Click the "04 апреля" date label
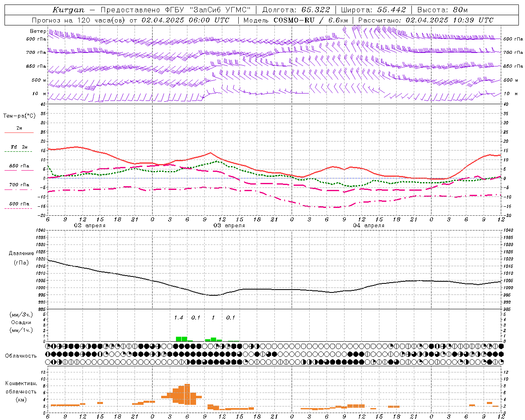The width and height of the screenshot is (525, 420). point(369,226)
